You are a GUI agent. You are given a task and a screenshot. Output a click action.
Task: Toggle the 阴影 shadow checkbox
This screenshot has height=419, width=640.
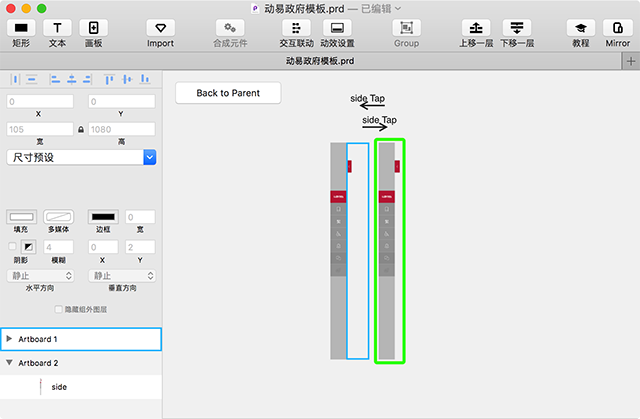12,246
